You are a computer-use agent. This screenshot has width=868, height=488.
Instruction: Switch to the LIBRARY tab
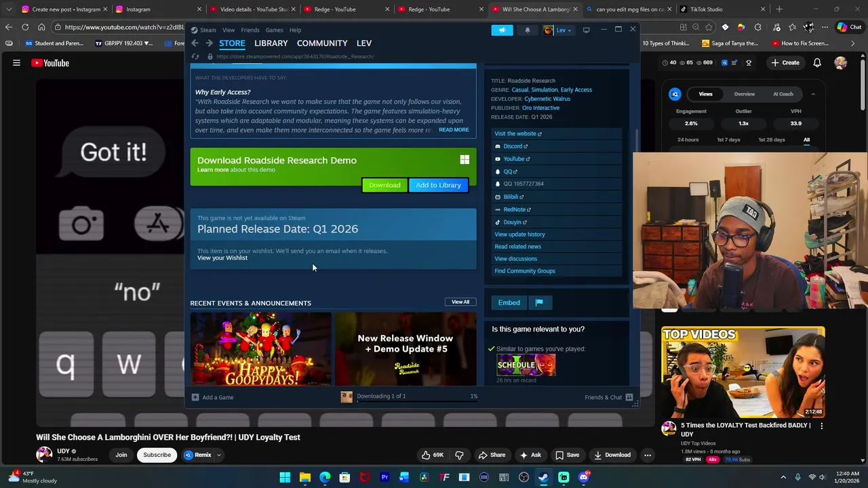click(x=271, y=43)
